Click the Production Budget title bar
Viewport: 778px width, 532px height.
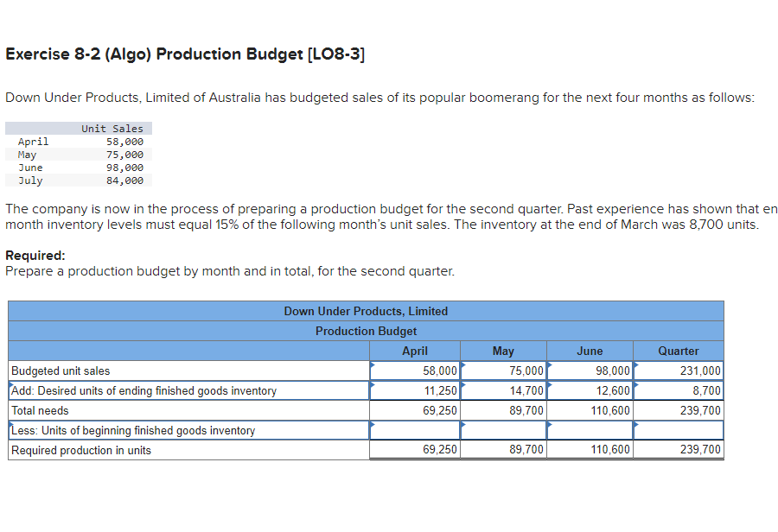366,331
